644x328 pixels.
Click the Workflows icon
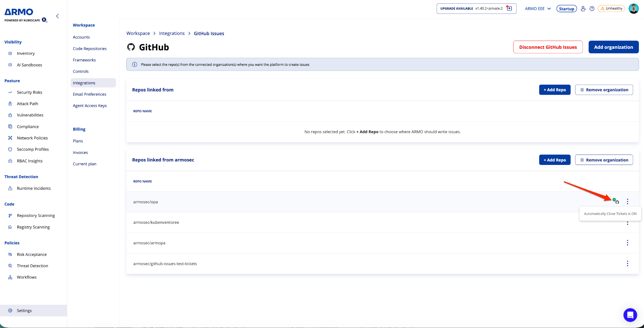click(10, 277)
